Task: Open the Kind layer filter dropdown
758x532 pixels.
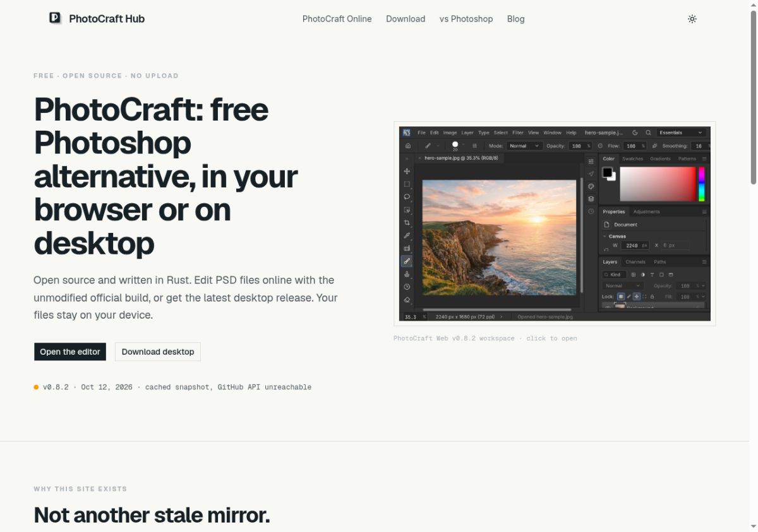Action: 615,275
